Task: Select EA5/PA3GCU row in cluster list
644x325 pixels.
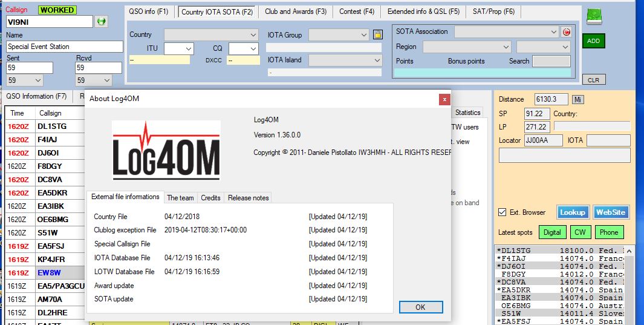Action: 45,286
